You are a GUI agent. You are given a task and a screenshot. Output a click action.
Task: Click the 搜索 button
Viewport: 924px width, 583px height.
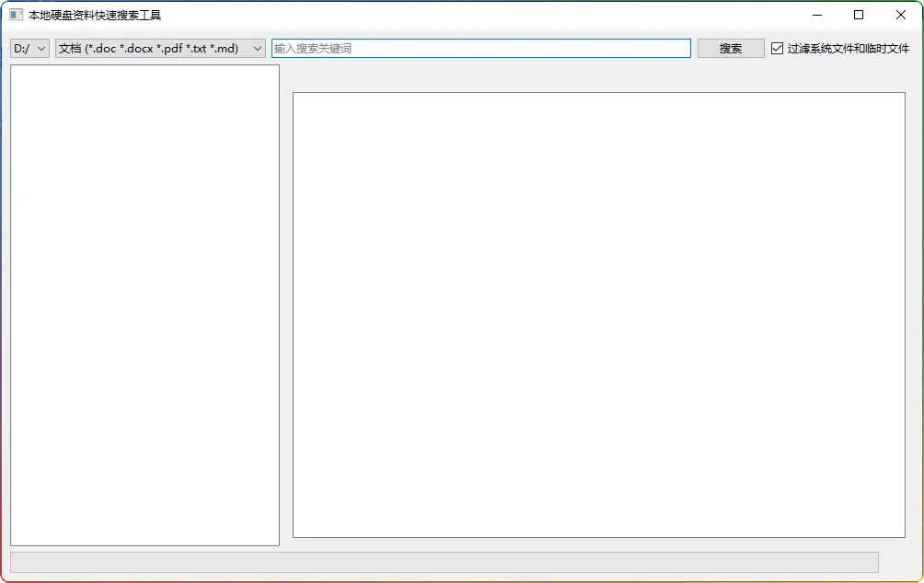point(731,49)
